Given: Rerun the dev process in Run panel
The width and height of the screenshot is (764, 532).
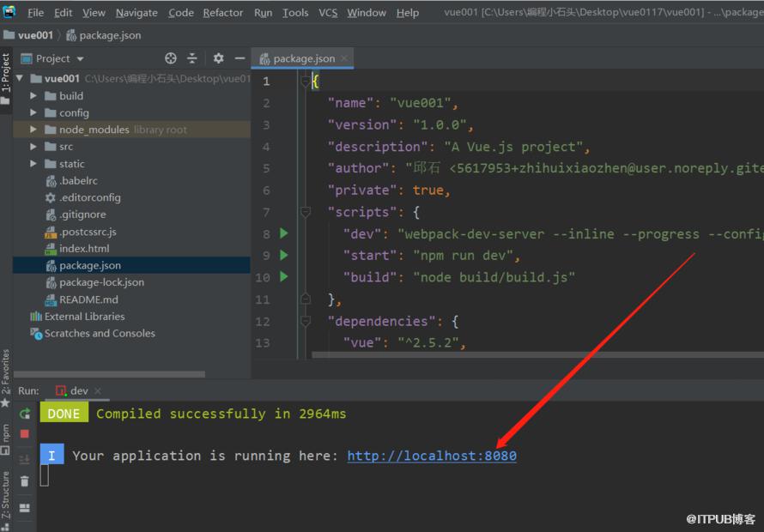Looking at the screenshot, I should click(x=25, y=414).
